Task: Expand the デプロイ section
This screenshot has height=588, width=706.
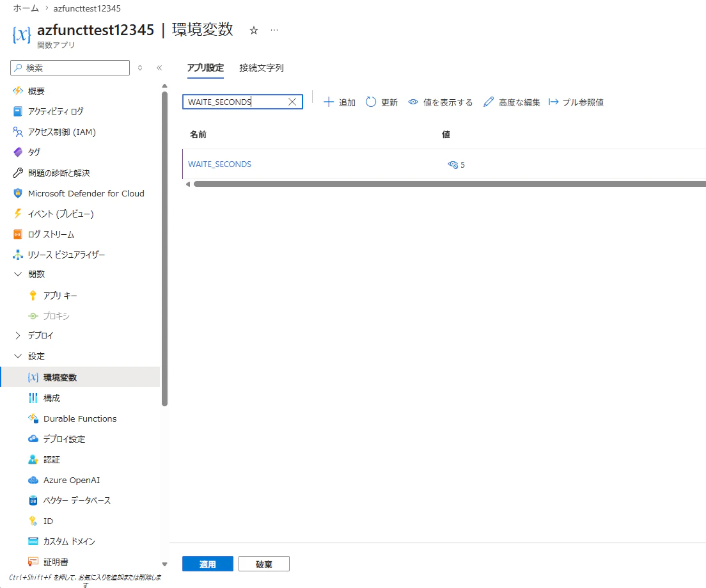Action: (17, 336)
